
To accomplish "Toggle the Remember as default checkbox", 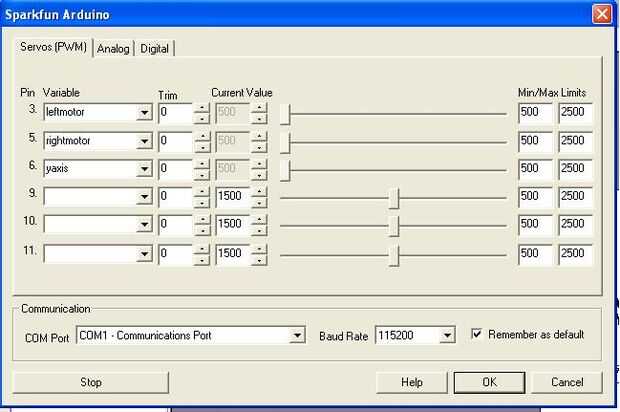I will click(477, 334).
